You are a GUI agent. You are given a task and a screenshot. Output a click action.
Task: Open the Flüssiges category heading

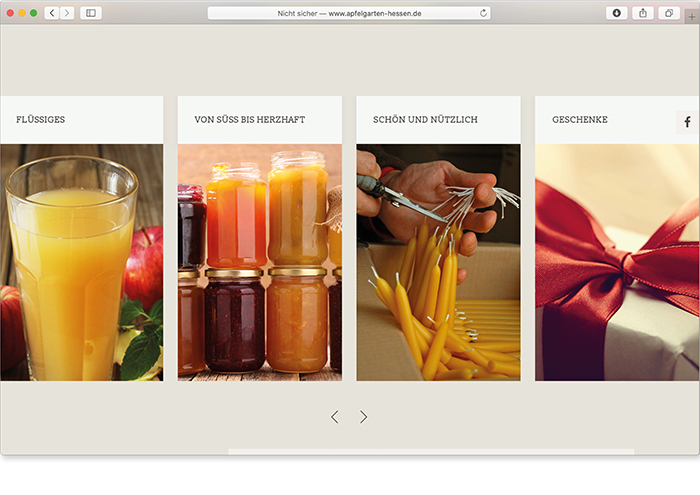pyautogui.click(x=41, y=120)
